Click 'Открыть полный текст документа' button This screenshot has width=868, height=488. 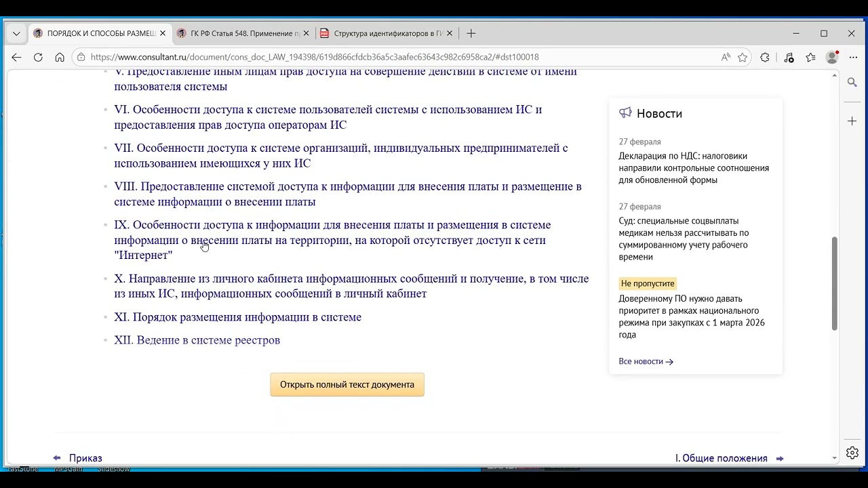(x=347, y=384)
